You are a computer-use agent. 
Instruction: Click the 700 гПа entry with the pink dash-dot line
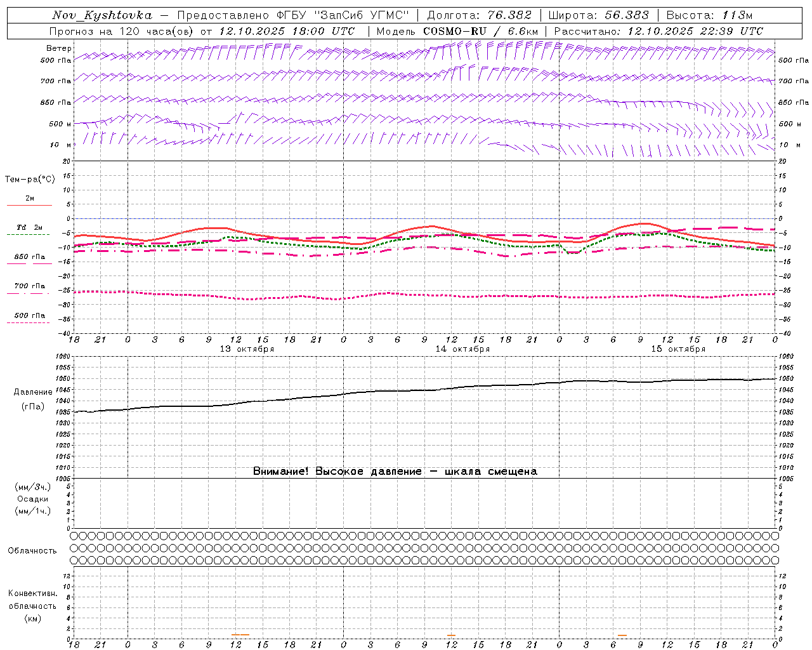[29, 289]
